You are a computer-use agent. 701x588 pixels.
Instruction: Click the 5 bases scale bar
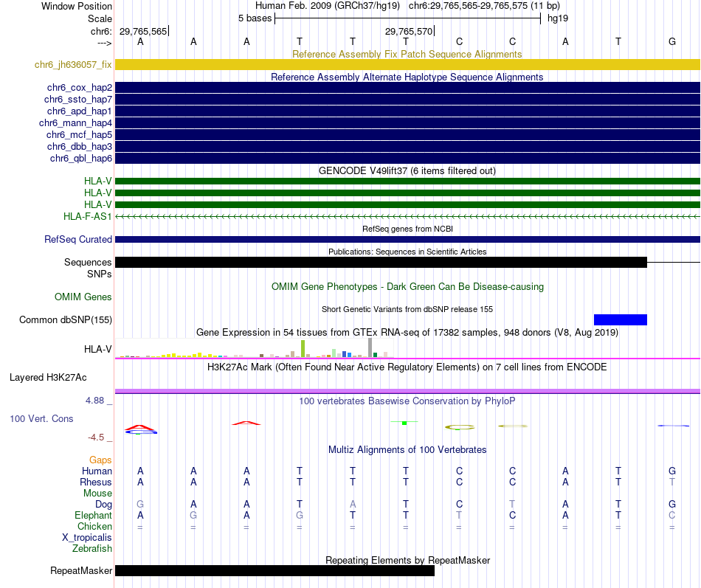(407, 18)
